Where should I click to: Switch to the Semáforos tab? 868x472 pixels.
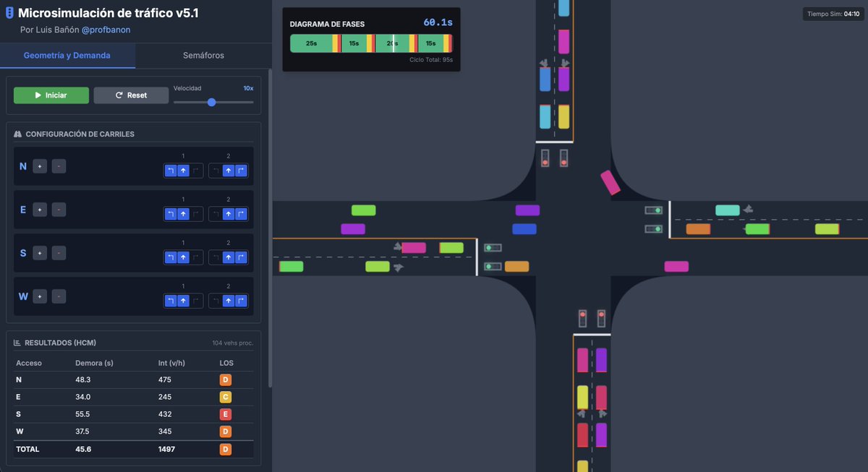click(202, 56)
